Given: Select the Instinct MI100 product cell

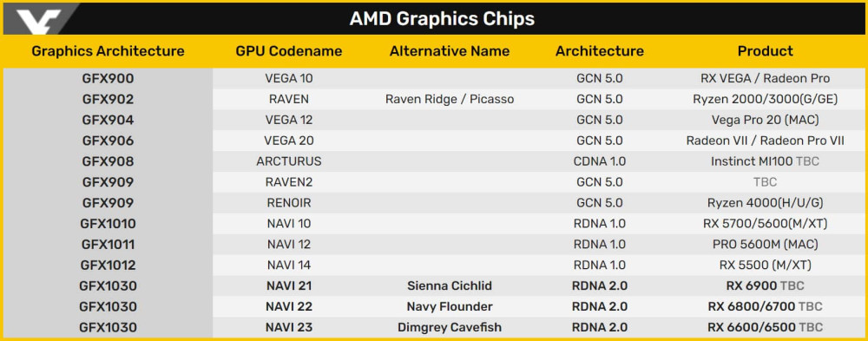Looking at the screenshot, I should pyautogui.click(x=765, y=161).
